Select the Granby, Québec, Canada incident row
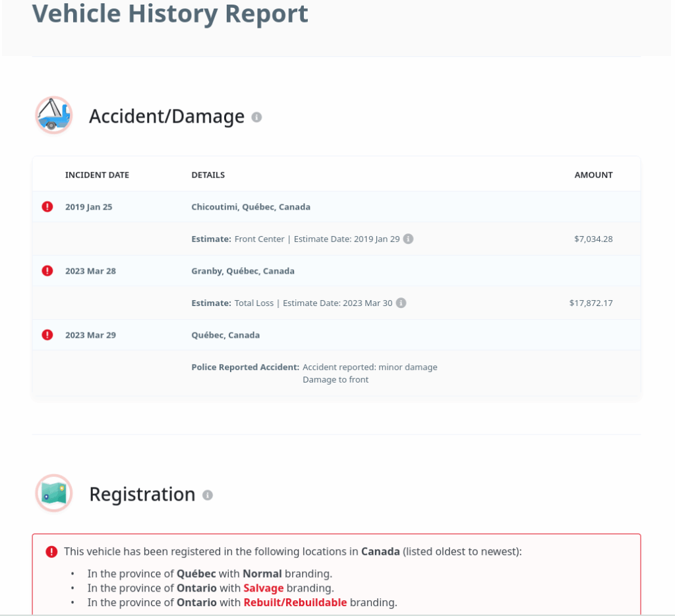Screen dimensions: 675x616 coord(336,271)
